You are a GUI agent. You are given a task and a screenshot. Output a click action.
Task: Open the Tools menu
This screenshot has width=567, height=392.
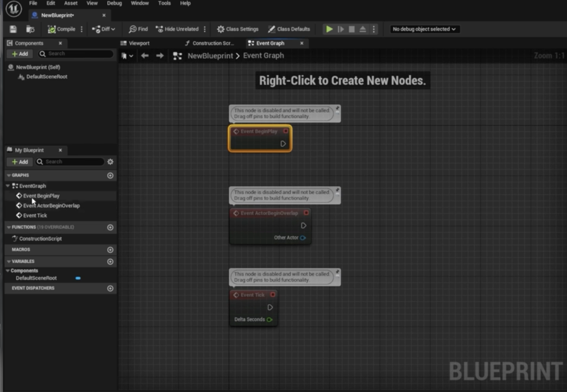pyautogui.click(x=164, y=3)
